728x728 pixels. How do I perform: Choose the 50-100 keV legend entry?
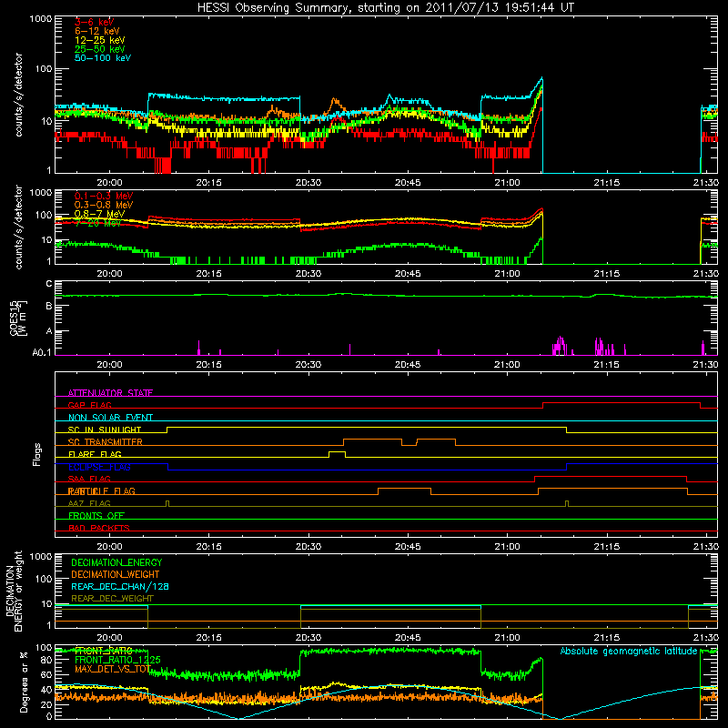103,58
